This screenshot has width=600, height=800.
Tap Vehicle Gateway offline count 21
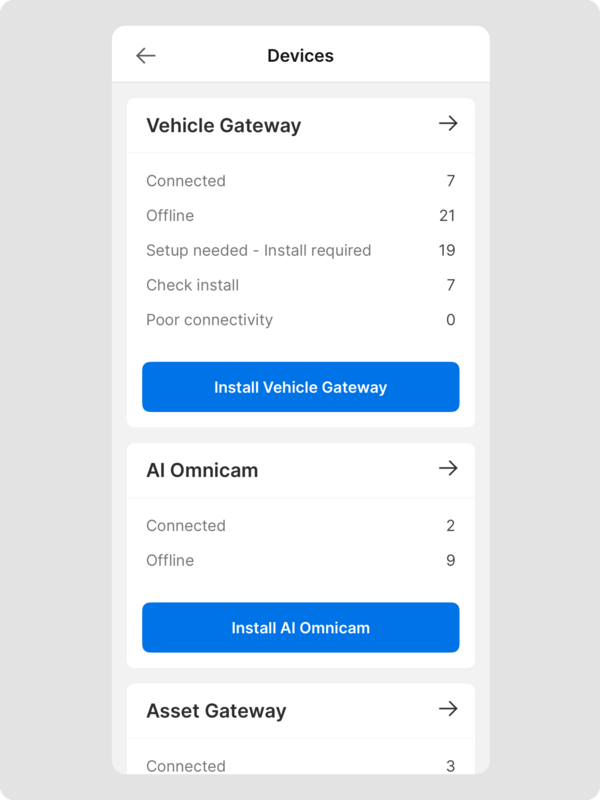447,216
